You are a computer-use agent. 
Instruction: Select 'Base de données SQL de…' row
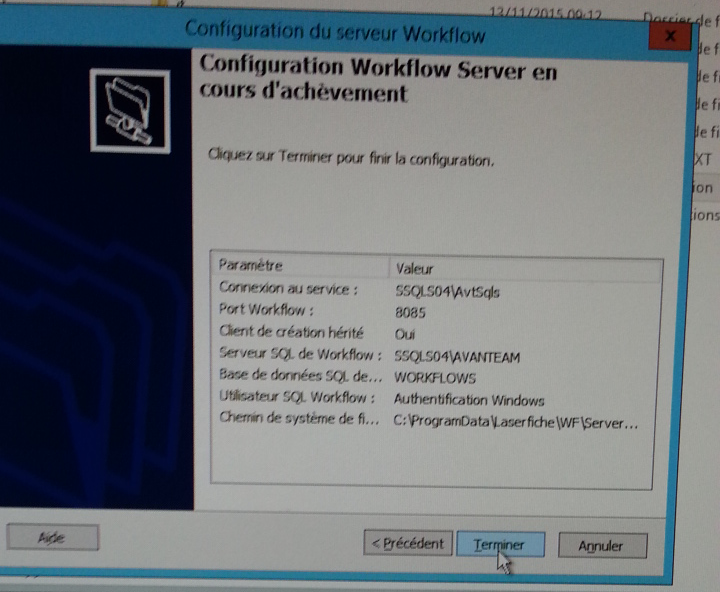tap(436, 376)
